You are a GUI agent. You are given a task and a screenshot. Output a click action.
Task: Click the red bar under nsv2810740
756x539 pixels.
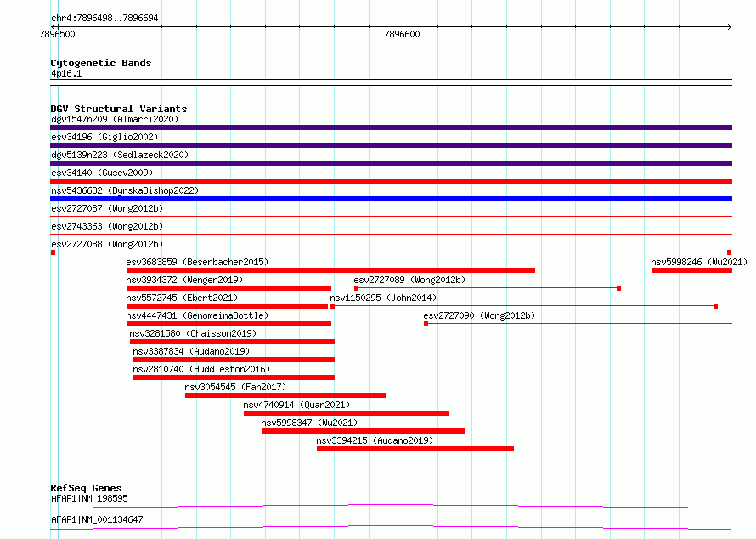pos(234,377)
